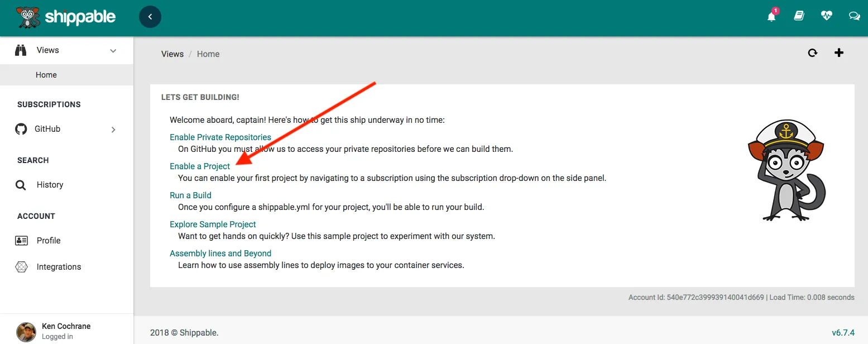
Task: Open the system health heartbeat icon
Action: click(x=827, y=16)
